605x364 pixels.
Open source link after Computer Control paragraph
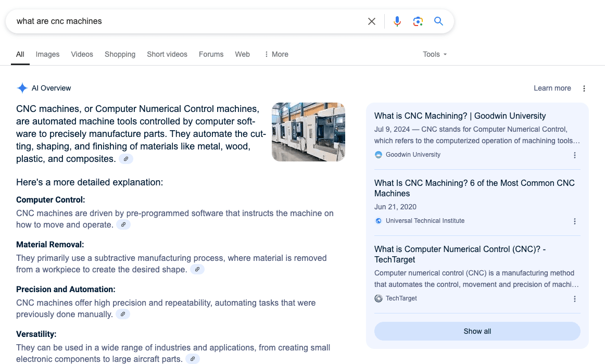click(x=123, y=225)
